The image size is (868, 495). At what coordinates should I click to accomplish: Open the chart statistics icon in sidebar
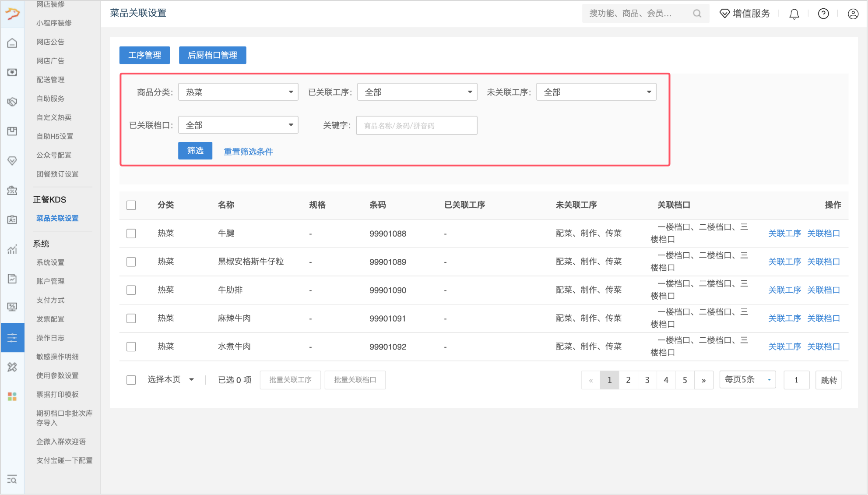click(12, 249)
